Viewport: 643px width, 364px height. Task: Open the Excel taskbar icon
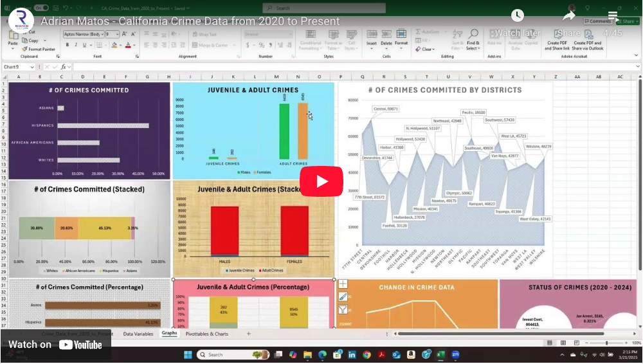(x=440, y=354)
